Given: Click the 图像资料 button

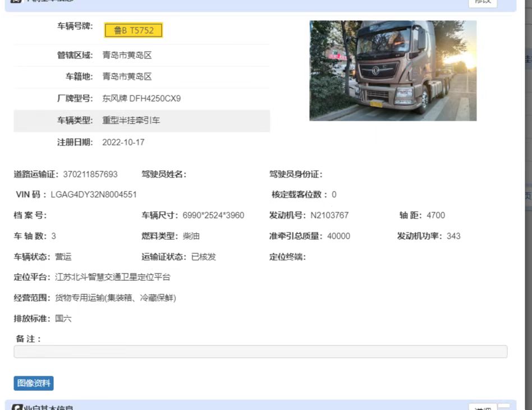Looking at the screenshot, I should tap(34, 383).
